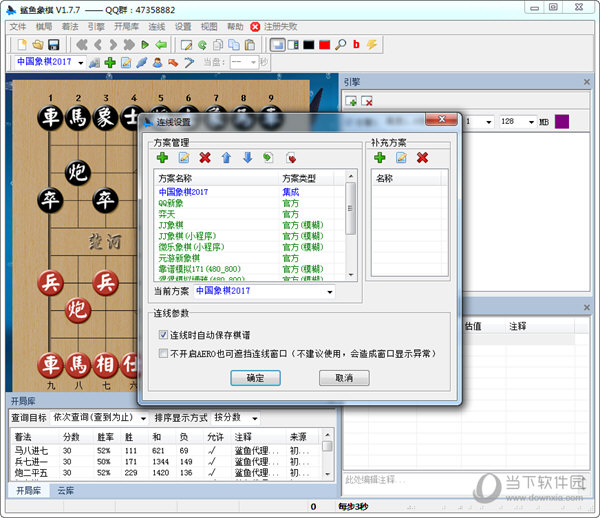Open 当盘 seconds dropdown

click(253, 62)
